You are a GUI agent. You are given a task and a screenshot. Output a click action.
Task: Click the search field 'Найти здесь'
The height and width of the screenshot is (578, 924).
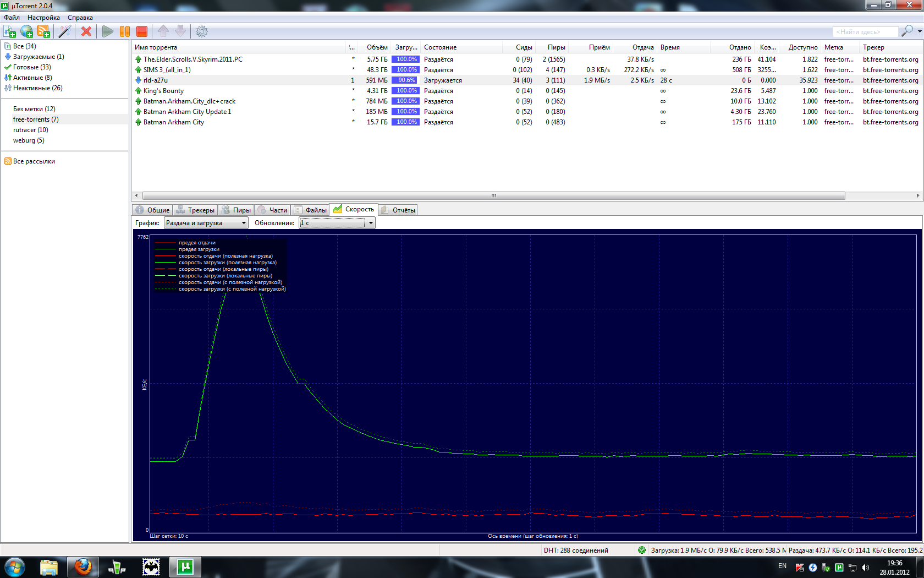(865, 32)
